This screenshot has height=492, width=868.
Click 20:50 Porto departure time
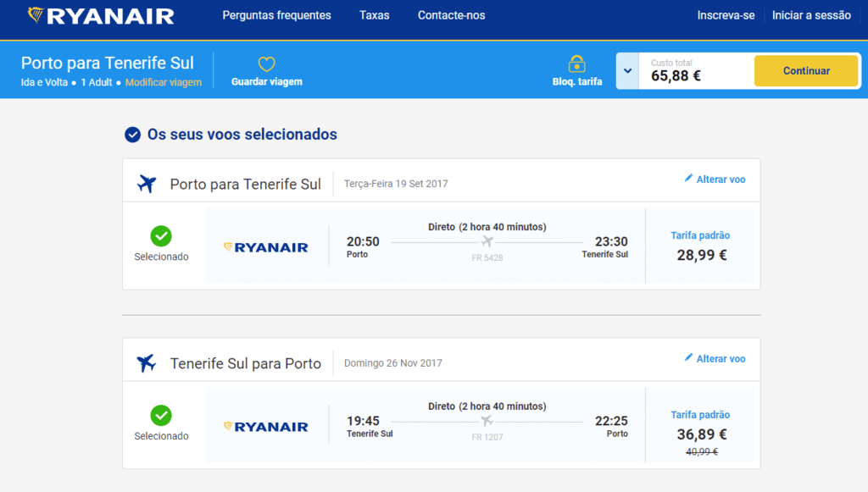[x=363, y=246]
